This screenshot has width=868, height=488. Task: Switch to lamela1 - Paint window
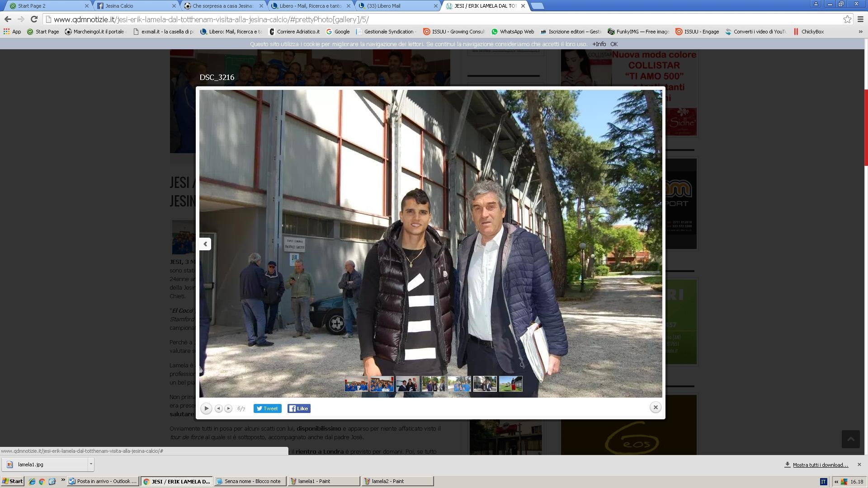(324, 481)
